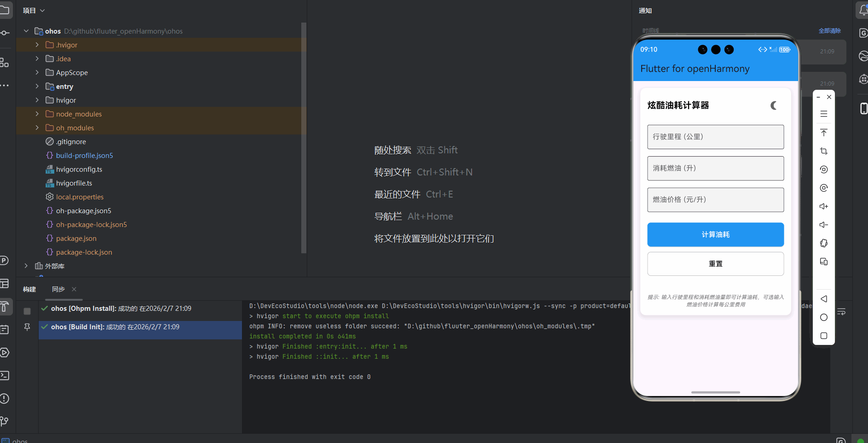Click the 重置 reset button
Image resolution: width=868 pixels, height=443 pixels.
pyautogui.click(x=715, y=264)
